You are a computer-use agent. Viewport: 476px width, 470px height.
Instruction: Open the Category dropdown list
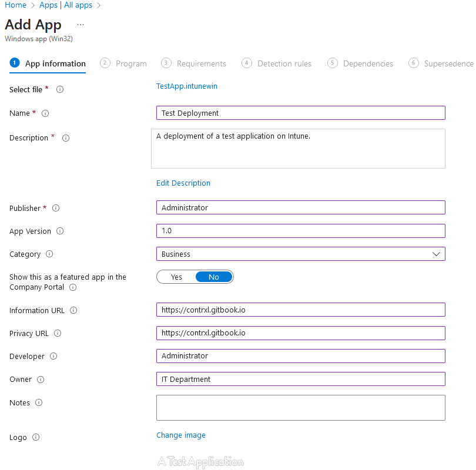click(436, 254)
